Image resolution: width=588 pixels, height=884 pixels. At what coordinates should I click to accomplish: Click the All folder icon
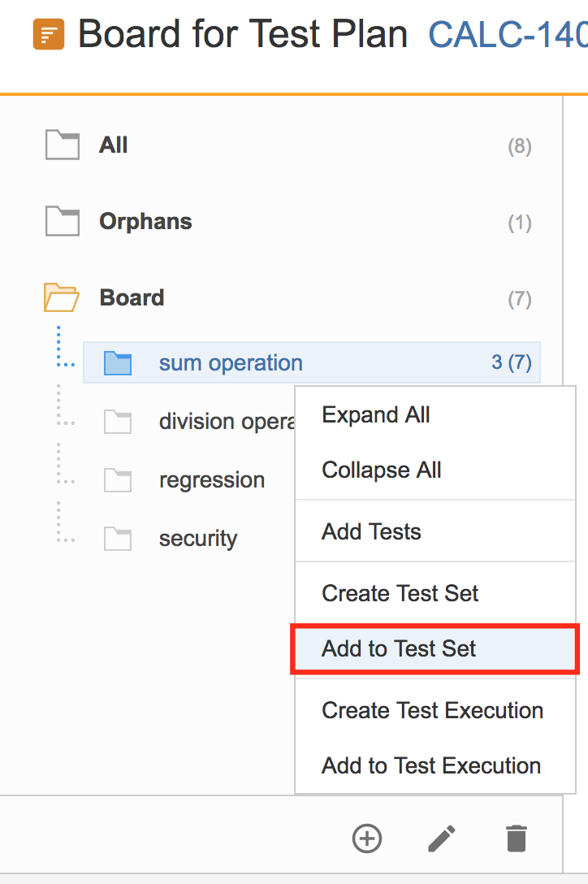(62, 145)
